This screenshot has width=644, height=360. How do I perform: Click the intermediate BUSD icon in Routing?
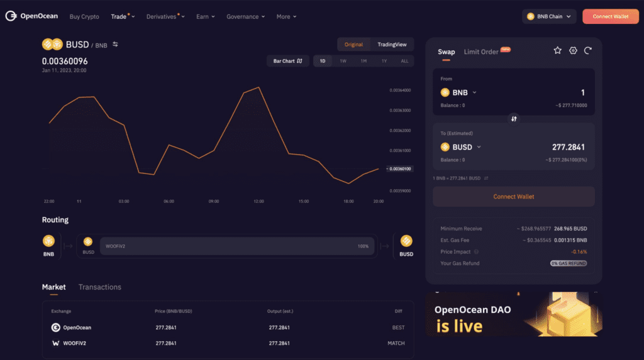pyautogui.click(x=88, y=242)
